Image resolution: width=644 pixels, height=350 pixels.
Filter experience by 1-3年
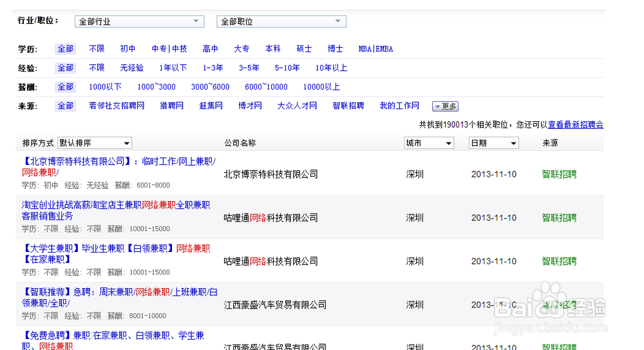(x=213, y=68)
